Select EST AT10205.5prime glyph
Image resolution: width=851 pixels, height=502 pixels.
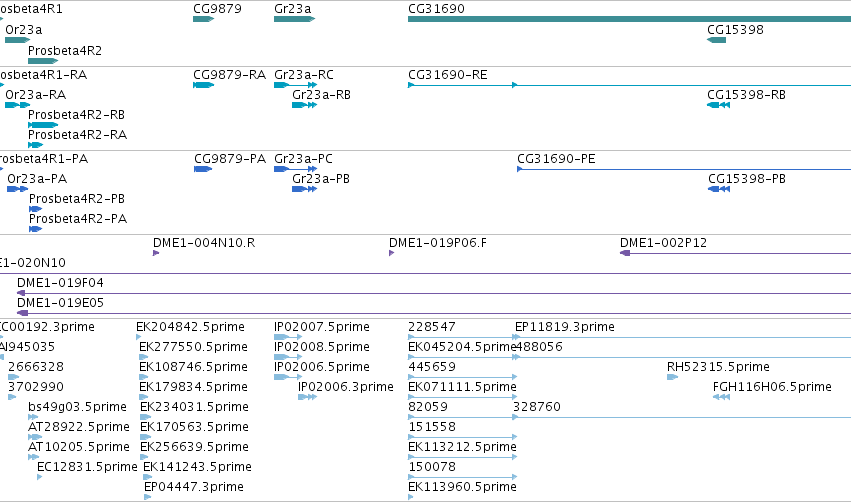pos(34,457)
